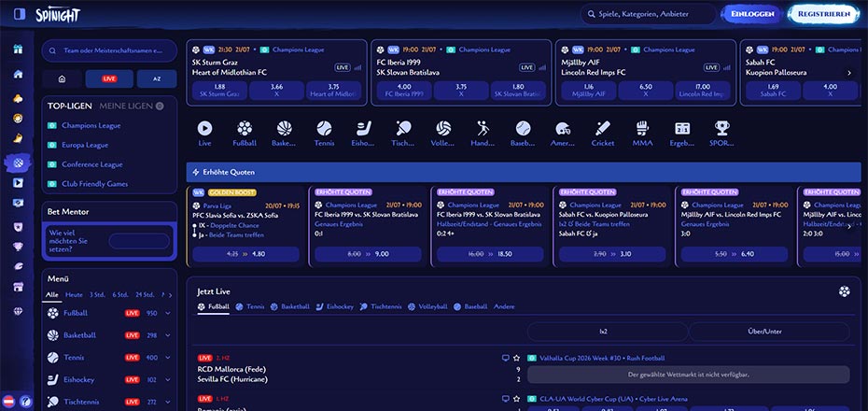Select the Eishockey tab under Jetzt Live
Viewport: 868px width, 411px height.
335,306
